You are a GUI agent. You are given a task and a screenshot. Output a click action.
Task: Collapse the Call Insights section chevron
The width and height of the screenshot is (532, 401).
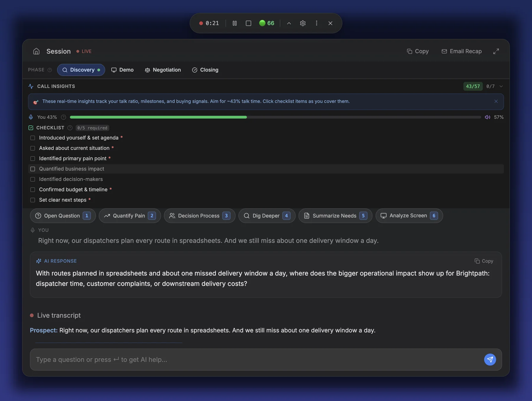(x=501, y=86)
